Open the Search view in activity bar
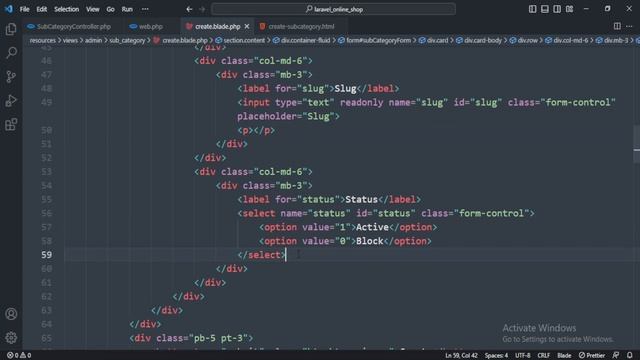Screen dimensions: 640x360 tap(11, 53)
